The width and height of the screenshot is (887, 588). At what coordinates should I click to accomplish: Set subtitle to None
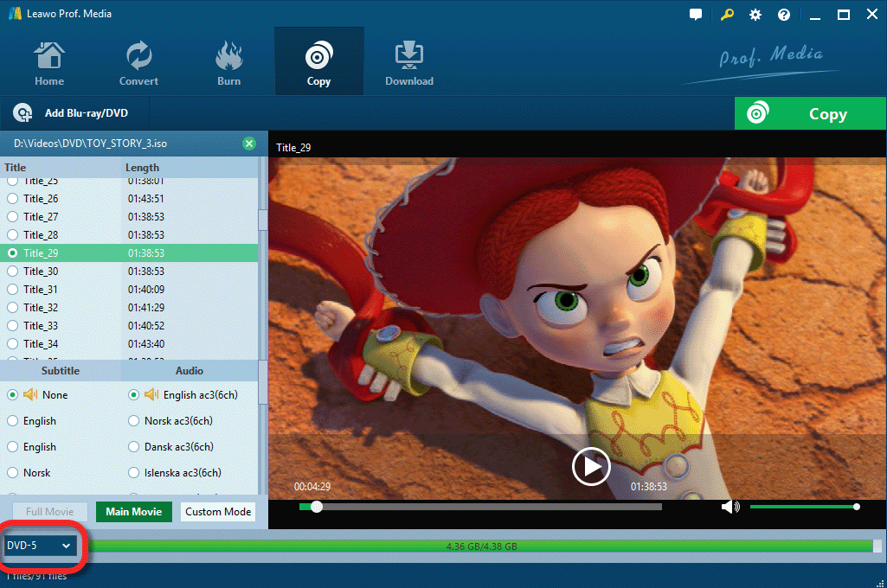(12, 394)
